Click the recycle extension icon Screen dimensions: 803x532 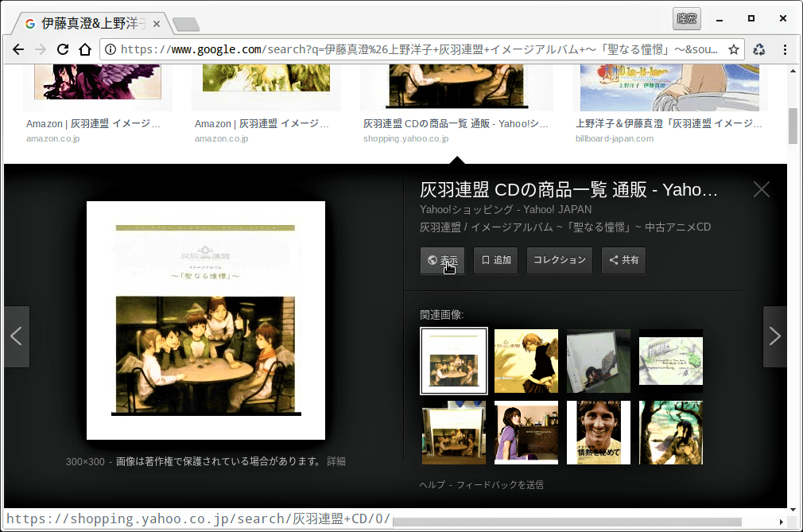click(x=759, y=49)
